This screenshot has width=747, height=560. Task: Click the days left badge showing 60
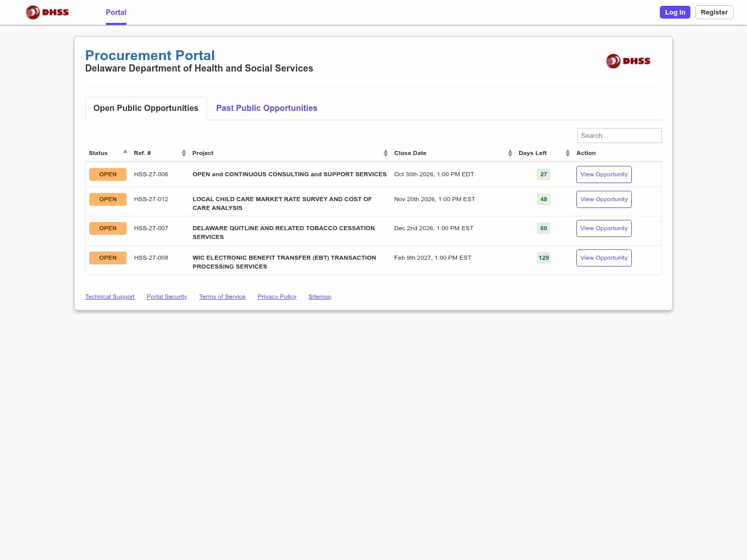(544, 228)
